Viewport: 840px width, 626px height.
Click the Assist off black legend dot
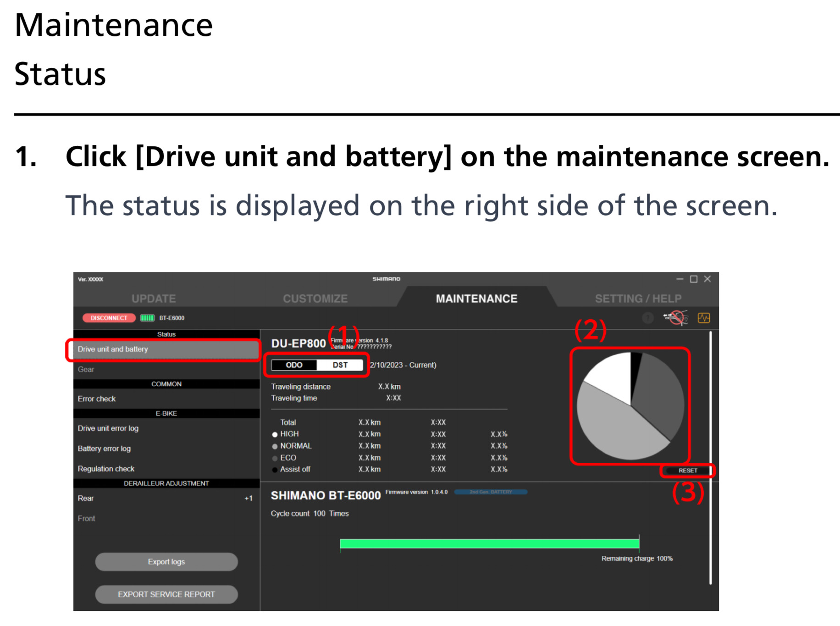click(275, 470)
